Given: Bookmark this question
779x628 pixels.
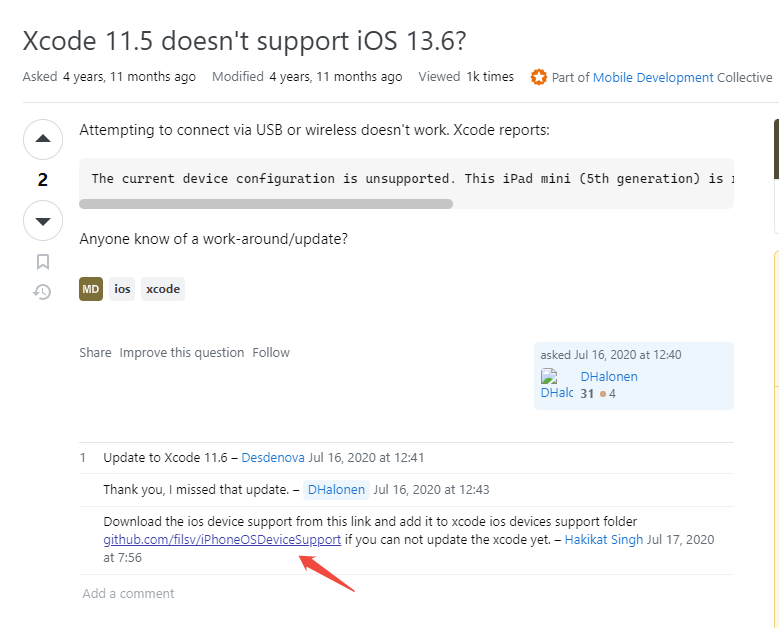Looking at the screenshot, I should (x=43, y=262).
